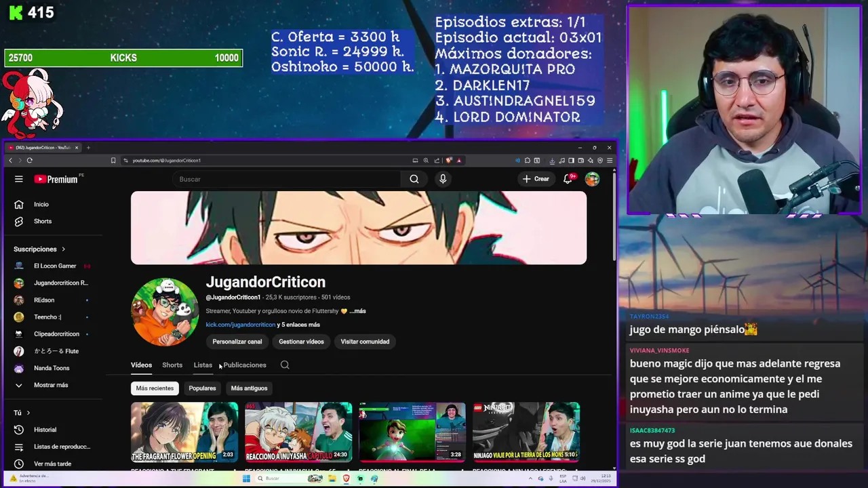This screenshot has height=488, width=868.
Task: Show hidden system tray icons
Action: point(530,479)
